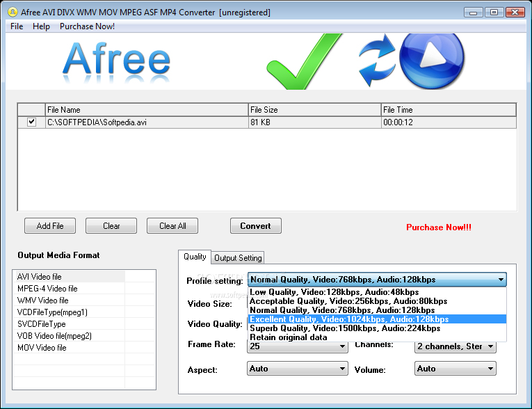Select Excellent Quality 1024kbps option
The height and width of the screenshot is (409, 532).
pyautogui.click(x=378, y=319)
